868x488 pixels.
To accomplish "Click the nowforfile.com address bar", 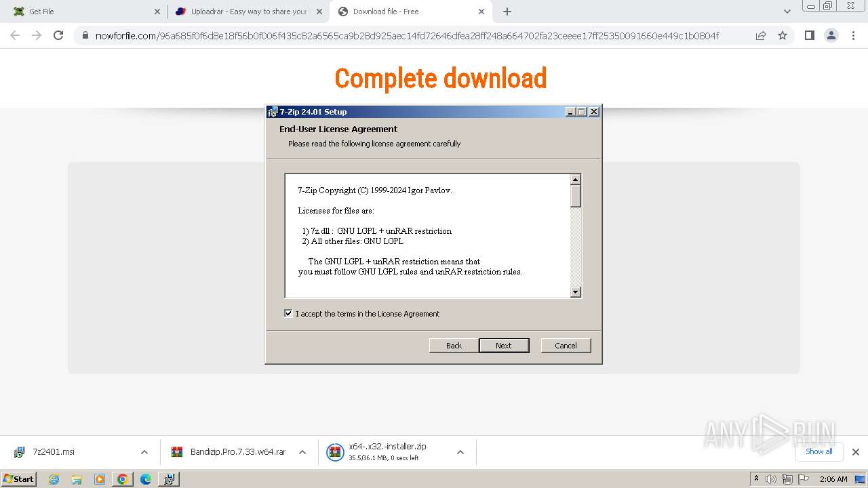I will 407,35.
